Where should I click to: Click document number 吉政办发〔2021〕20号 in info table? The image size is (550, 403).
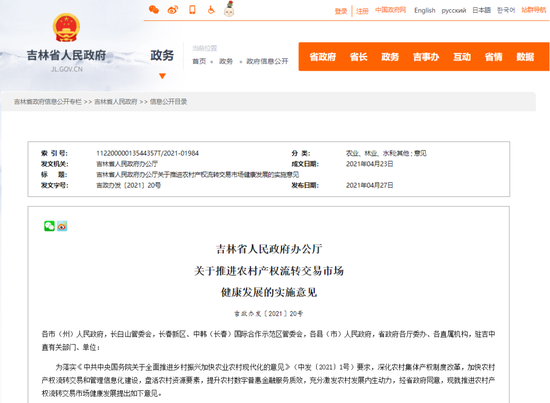[128, 185]
